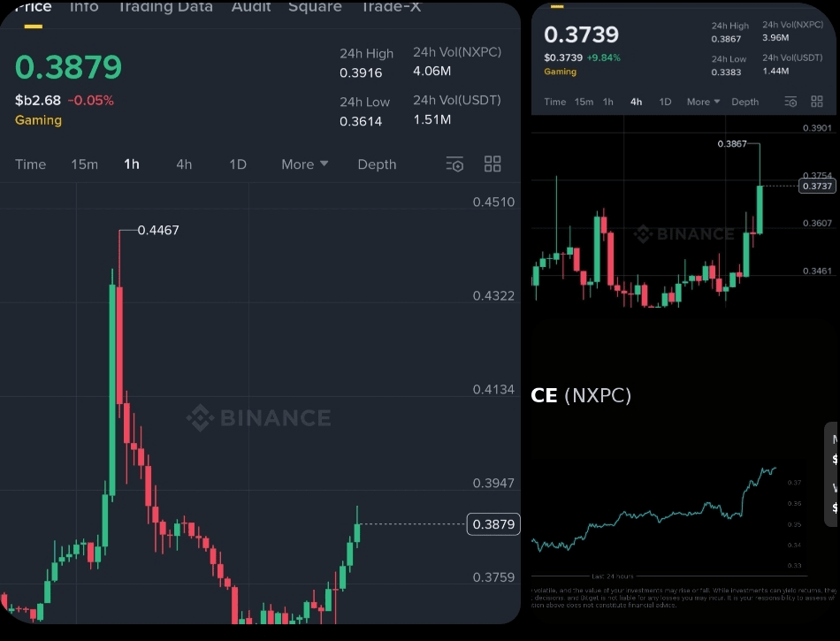This screenshot has width=840, height=641.
Task: Click the 0.3947 axis label
Action: pyautogui.click(x=493, y=483)
